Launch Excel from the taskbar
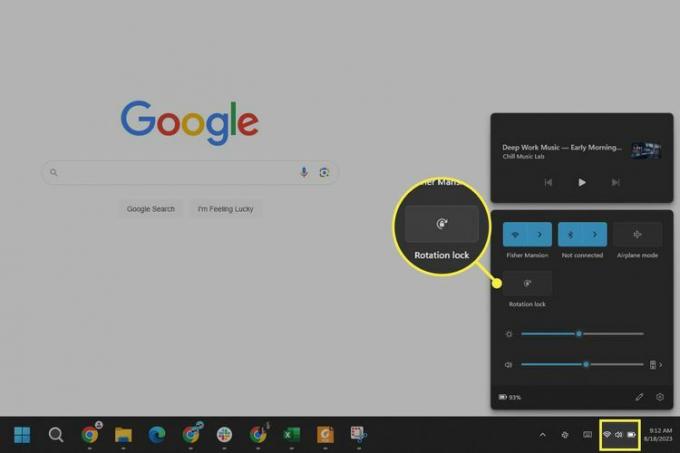The width and height of the screenshot is (680, 453). 291,434
